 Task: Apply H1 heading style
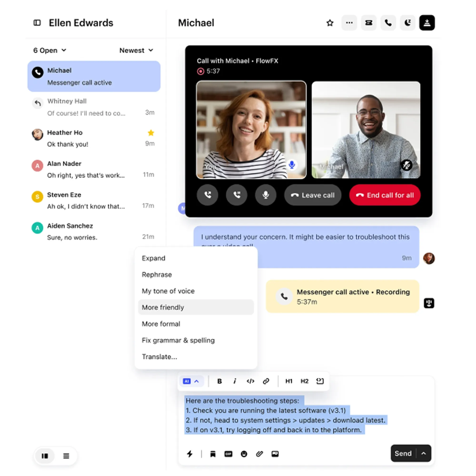pyautogui.click(x=289, y=381)
